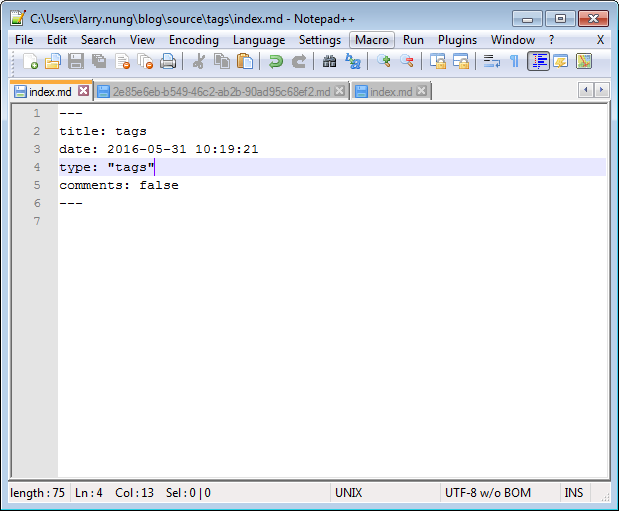Close the active index.md tab
619x511 pixels.
[x=83, y=91]
